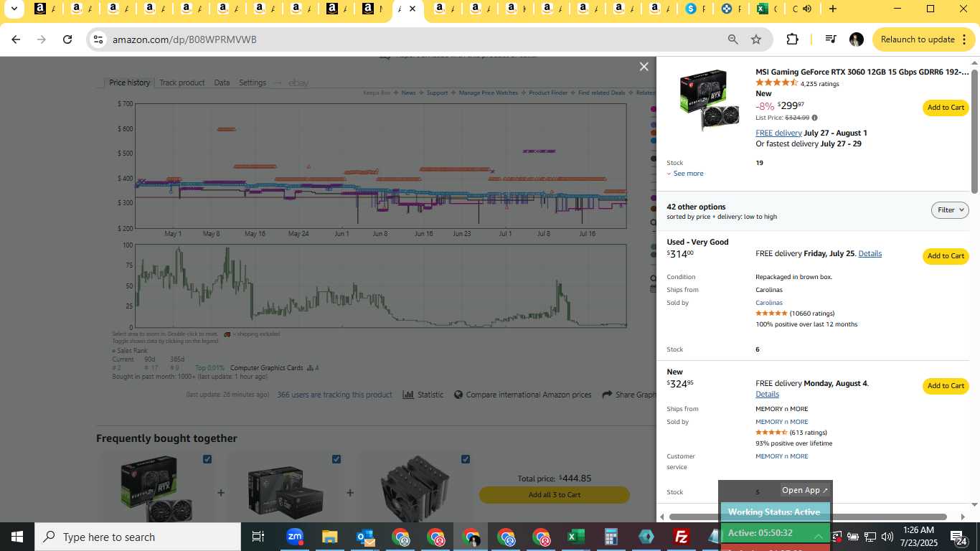Image resolution: width=980 pixels, height=551 pixels.
Task: Close the active Amazon tab
Action: pos(413,9)
